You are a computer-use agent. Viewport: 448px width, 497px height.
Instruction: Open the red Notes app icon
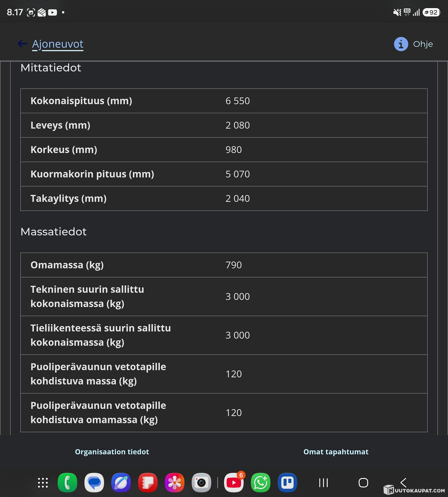[148, 483]
